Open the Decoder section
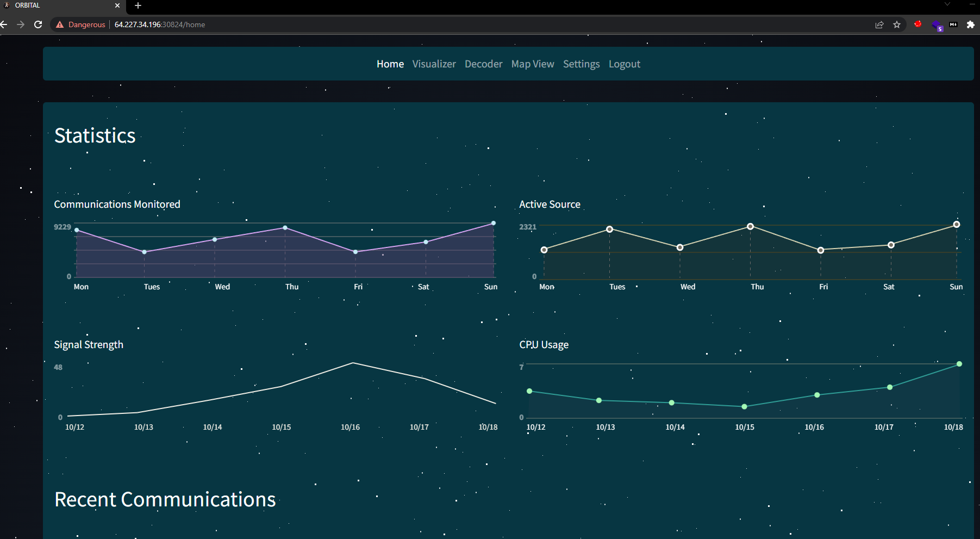980x539 pixels. pyautogui.click(x=483, y=64)
